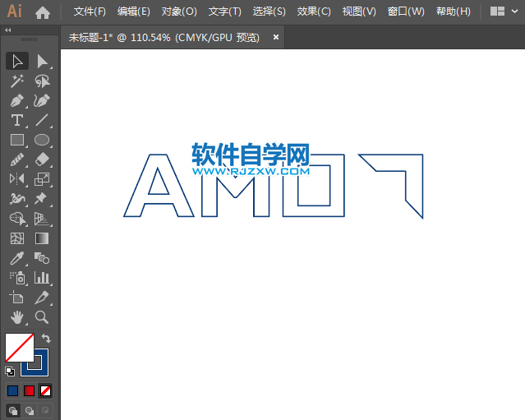Swap fill and stroke colors
Screen dimensions: 525x420
pos(46,339)
